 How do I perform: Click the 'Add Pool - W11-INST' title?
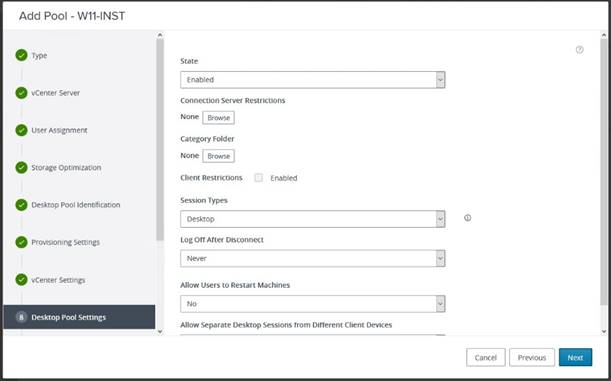pos(72,16)
